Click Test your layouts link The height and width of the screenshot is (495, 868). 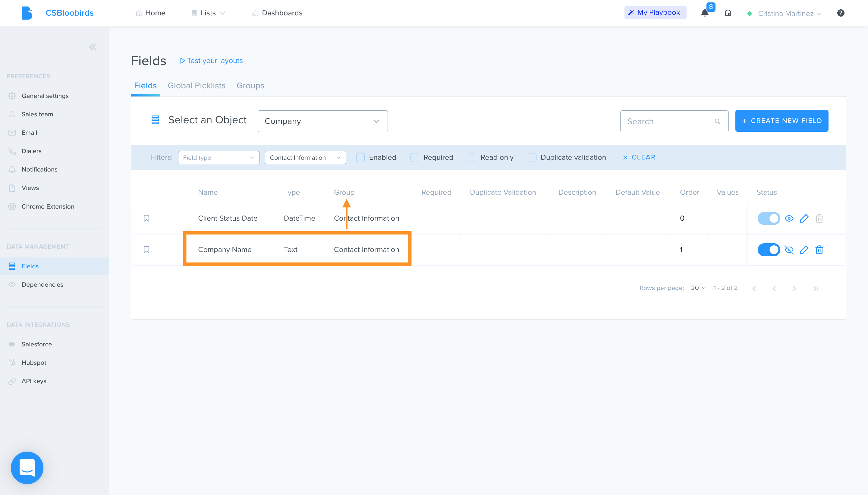(211, 61)
